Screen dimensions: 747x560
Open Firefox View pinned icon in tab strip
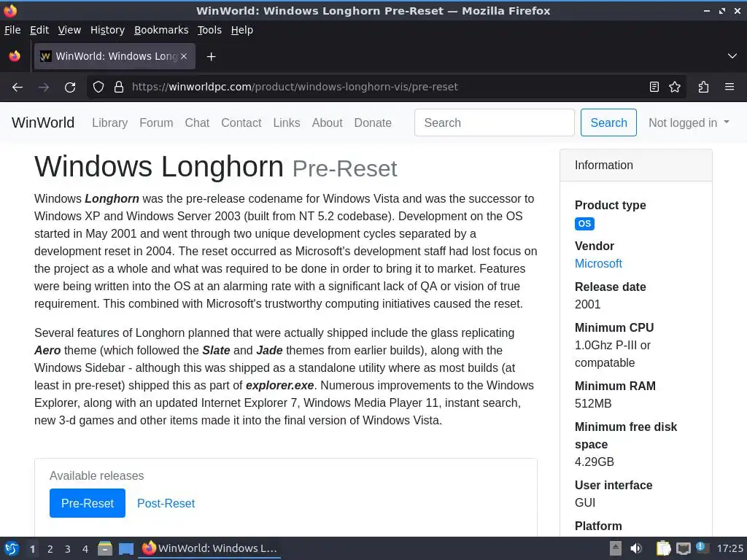15,56
